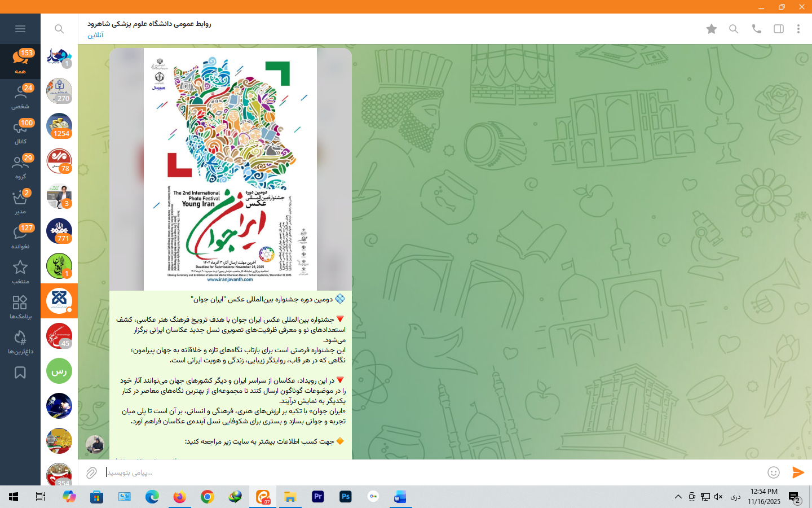
Task: Click the Iran Javan festival poster image
Action: pyautogui.click(x=230, y=169)
